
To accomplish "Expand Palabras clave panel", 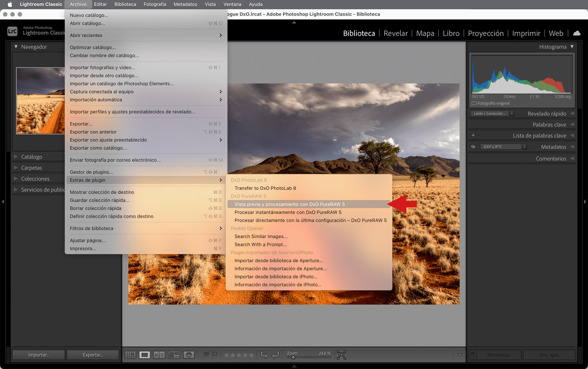I will (x=572, y=124).
